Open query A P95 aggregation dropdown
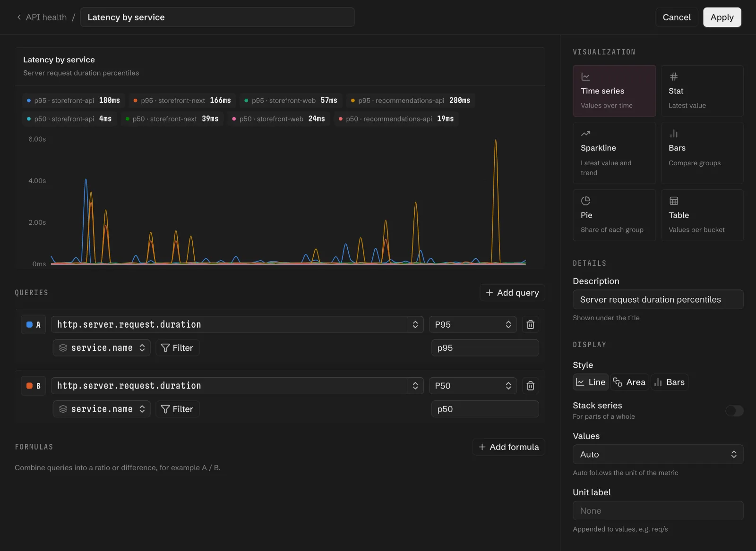The image size is (756, 551). pos(472,324)
